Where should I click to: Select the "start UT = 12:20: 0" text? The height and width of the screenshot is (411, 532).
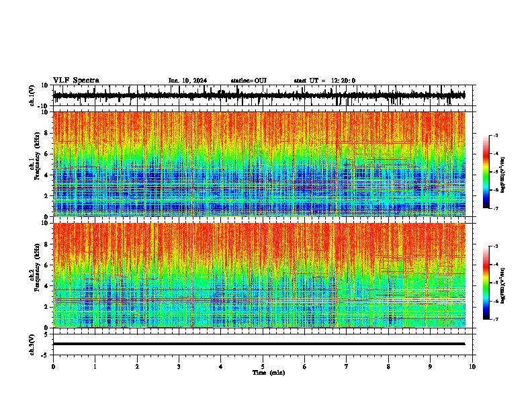(x=324, y=81)
